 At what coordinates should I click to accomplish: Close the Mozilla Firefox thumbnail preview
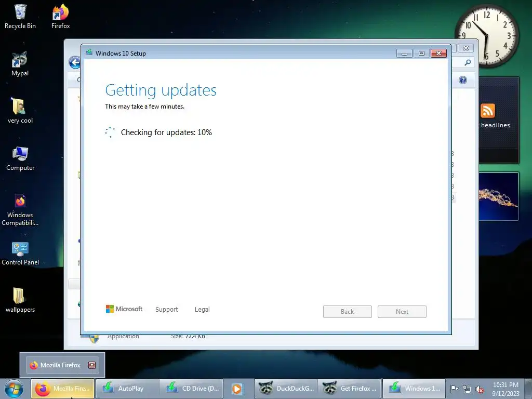coord(91,365)
